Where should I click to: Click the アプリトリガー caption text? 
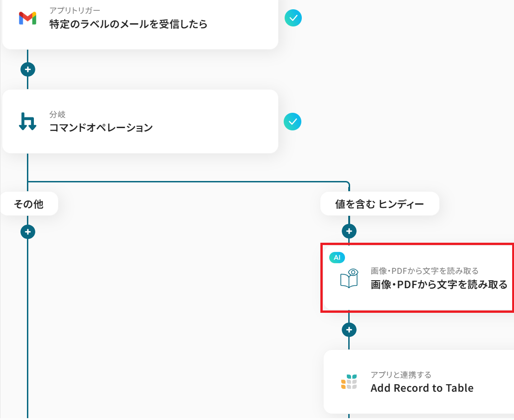75,10
